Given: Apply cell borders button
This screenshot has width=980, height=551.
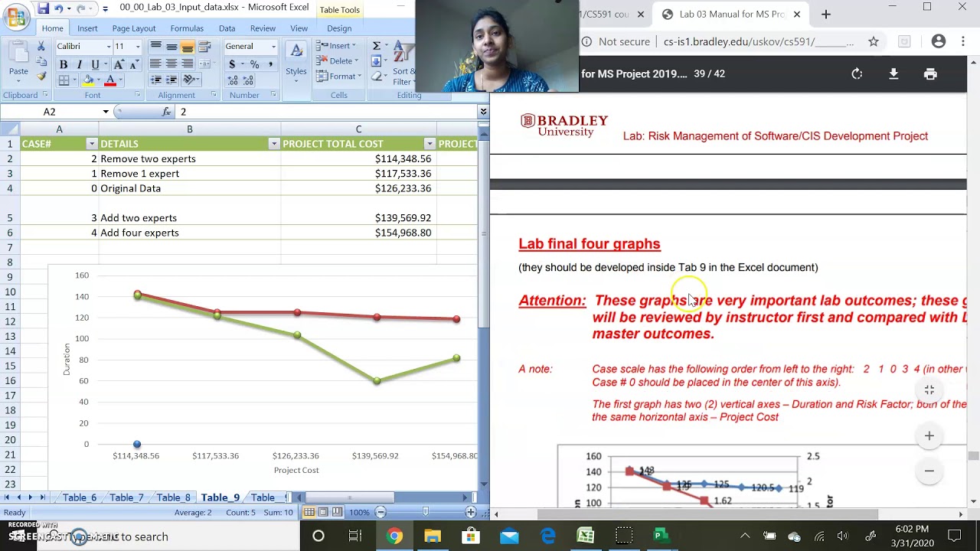Looking at the screenshot, I should (64, 80).
